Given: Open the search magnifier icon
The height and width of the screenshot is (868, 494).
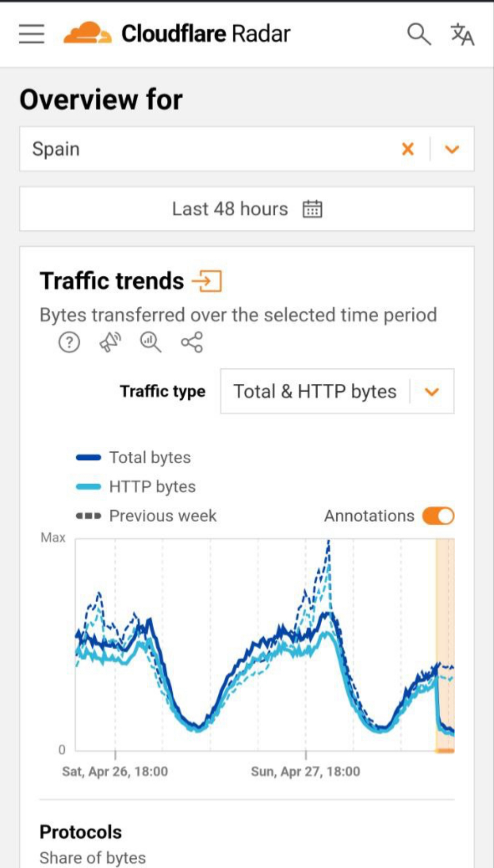Looking at the screenshot, I should click(x=419, y=34).
